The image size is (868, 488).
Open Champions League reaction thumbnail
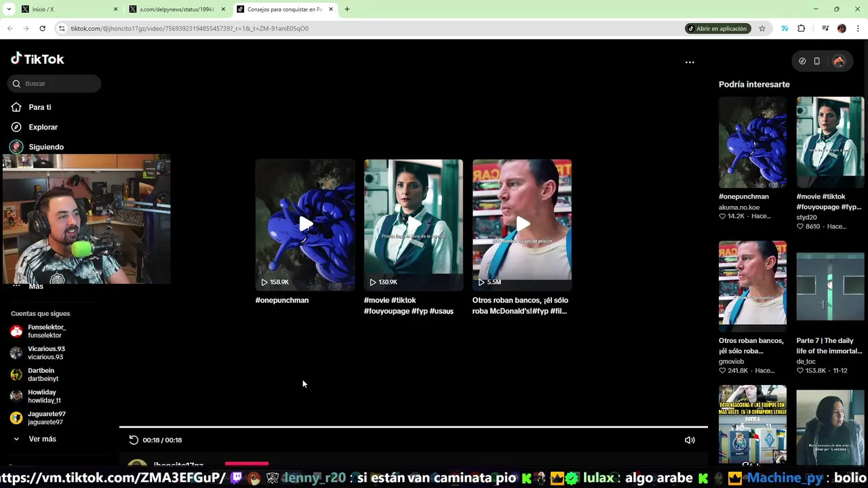click(x=753, y=424)
